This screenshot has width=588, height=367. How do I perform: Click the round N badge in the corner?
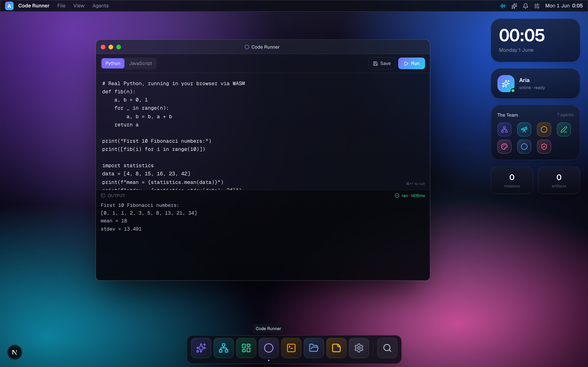click(x=15, y=352)
